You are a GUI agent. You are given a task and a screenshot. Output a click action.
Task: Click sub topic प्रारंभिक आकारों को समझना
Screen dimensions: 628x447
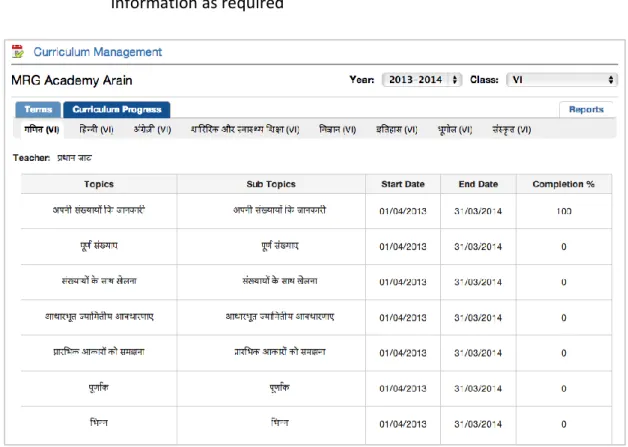[x=280, y=352]
